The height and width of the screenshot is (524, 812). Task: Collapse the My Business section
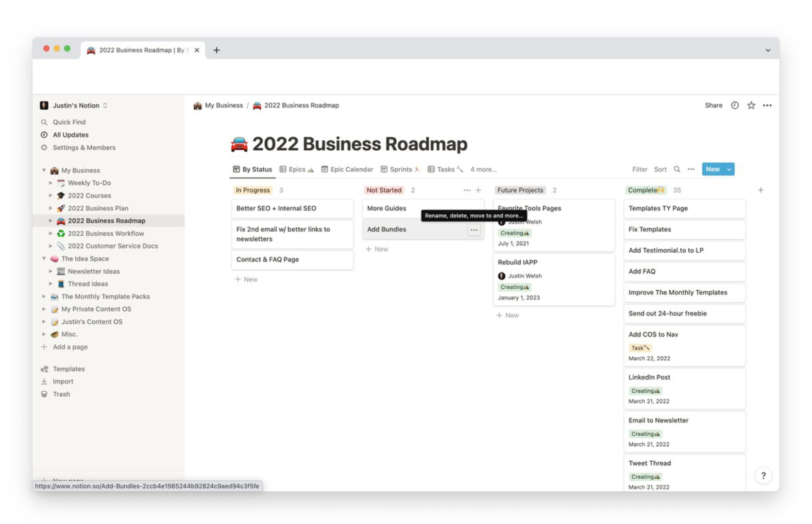tap(44, 170)
